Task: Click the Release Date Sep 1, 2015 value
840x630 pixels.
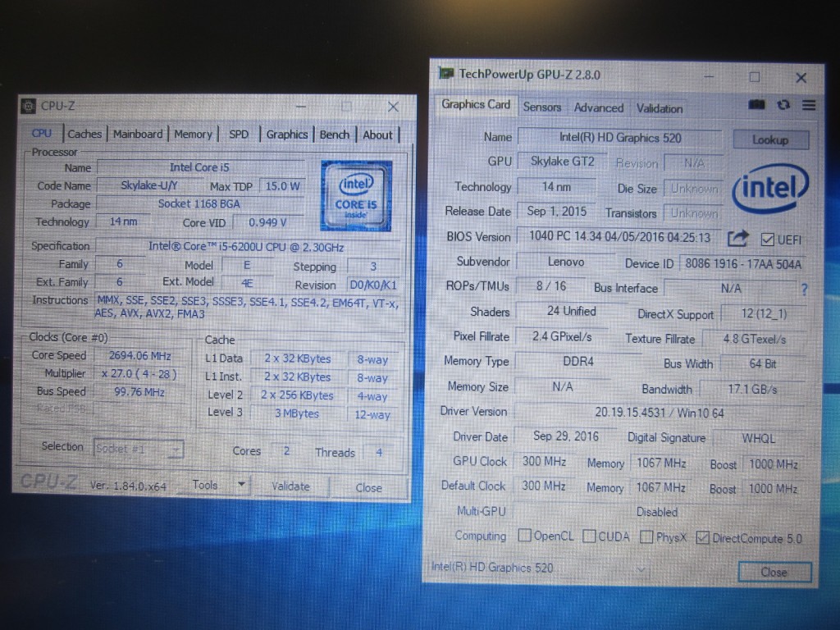Action: click(x=557, y=211)
